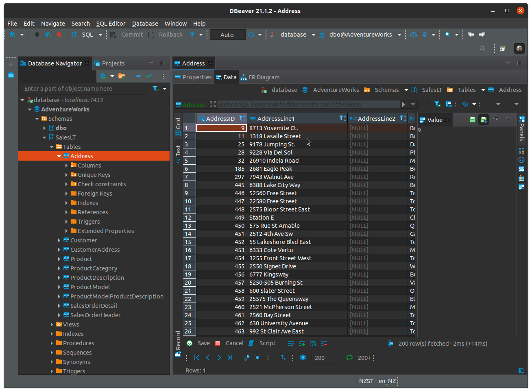Open the Window menu
The image size is (532, 392).
coord(175,24)
